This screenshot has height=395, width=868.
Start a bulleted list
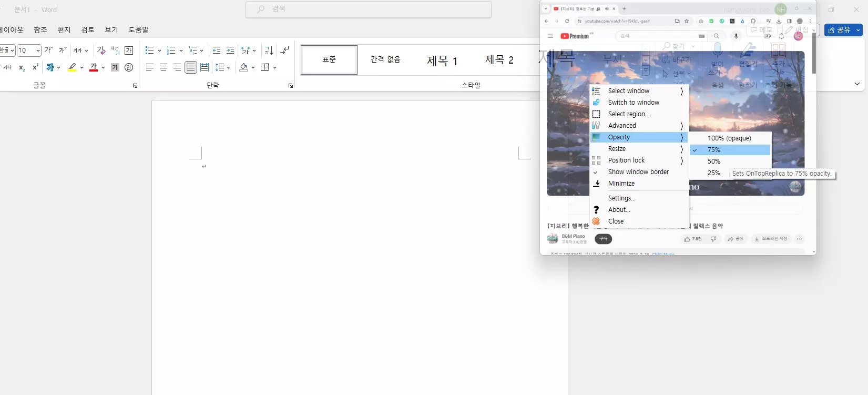[x=149, y=50]
